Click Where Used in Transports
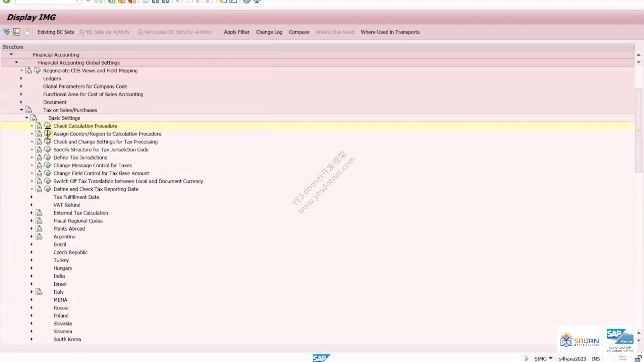 [390, 32]
